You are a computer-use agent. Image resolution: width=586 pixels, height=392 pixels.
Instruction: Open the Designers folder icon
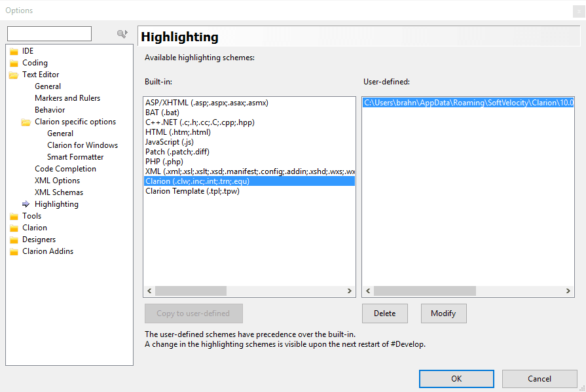click(14, 240)
